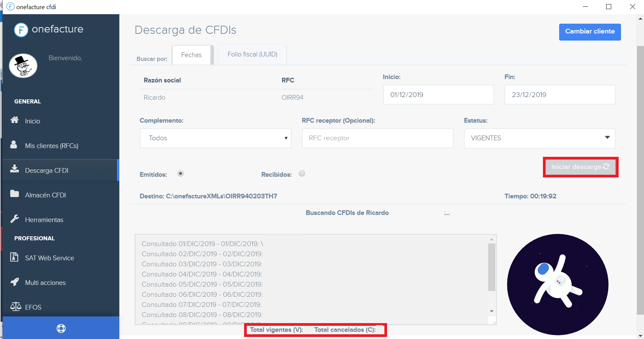The height and width of the screenshot is (339, 644).
Task: Click the settings icon at sidebar bottom
Action: [61, 328]
